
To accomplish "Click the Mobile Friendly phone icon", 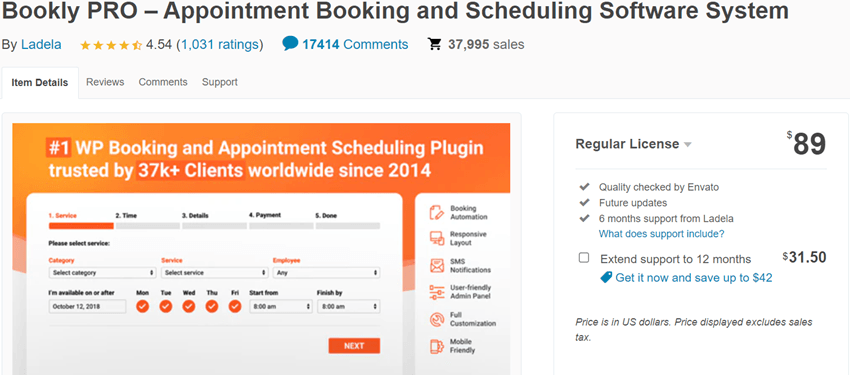I will tap(436, 346).
